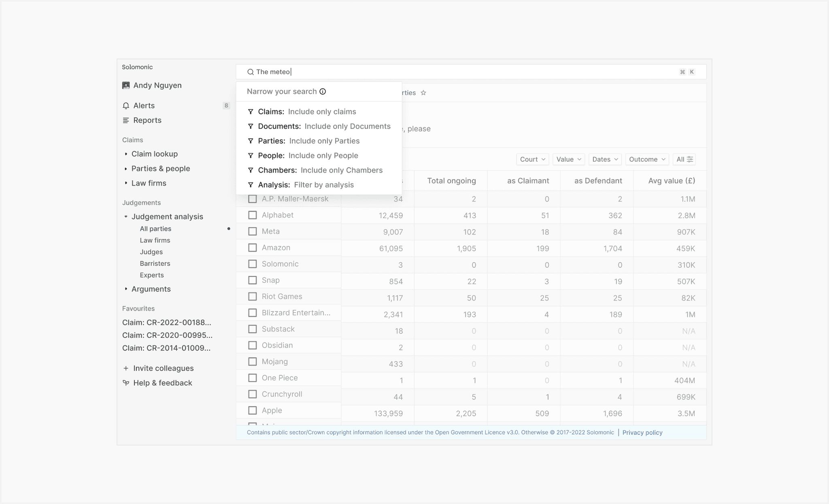Screen dimensions: 829x504
Task: Click the info icon beside Narrow your search
Action: click(x=323, y=91)
